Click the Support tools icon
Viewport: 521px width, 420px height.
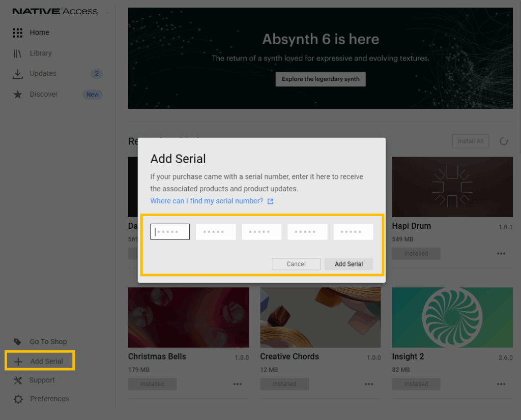18,380
